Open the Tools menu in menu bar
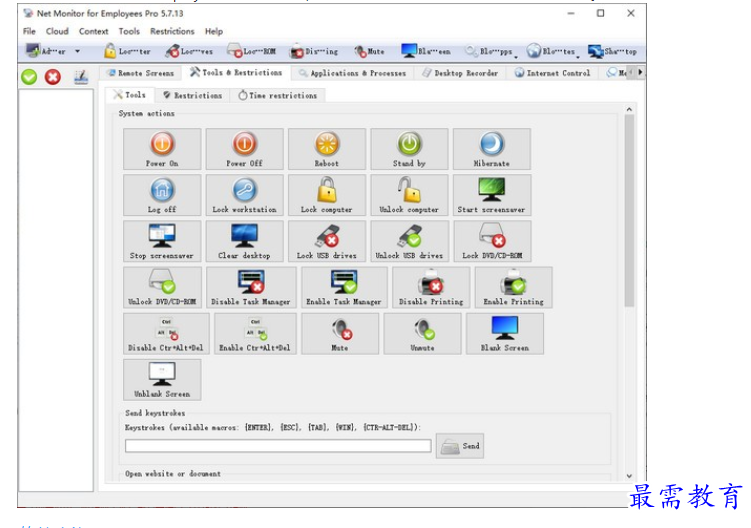This screenshot has width=751, height=528. 129,31
